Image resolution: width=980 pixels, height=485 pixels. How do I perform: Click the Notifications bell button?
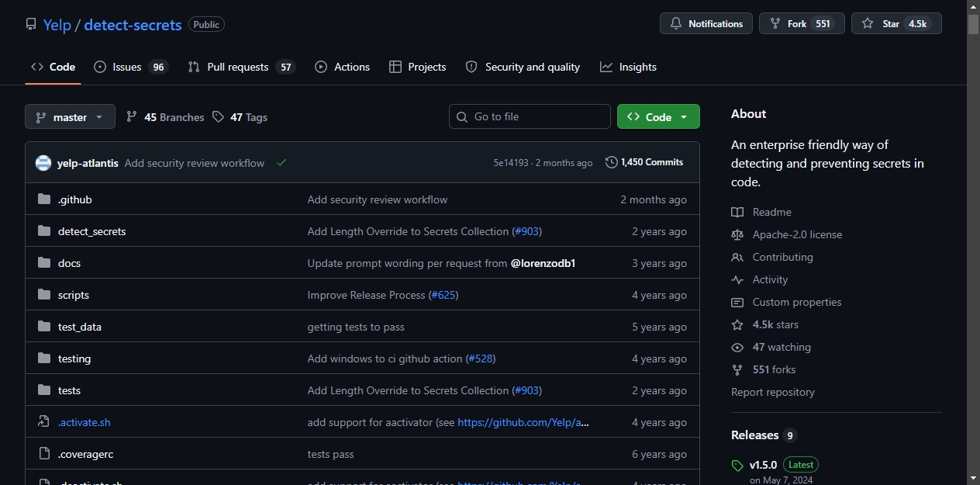(706, 23)
